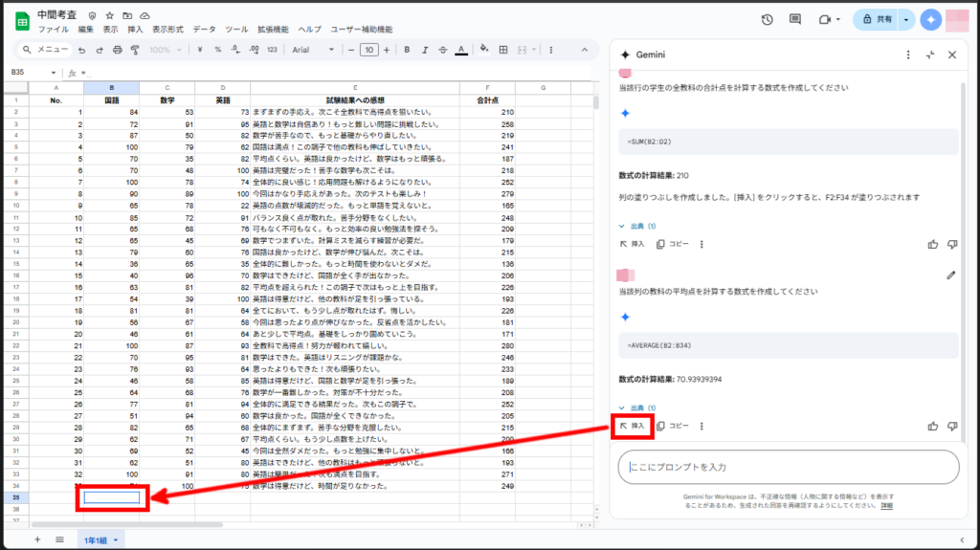The height and width of the screenshot is (550, 980).
Task: Click the 共有 share button
Action: click(877, 20)
